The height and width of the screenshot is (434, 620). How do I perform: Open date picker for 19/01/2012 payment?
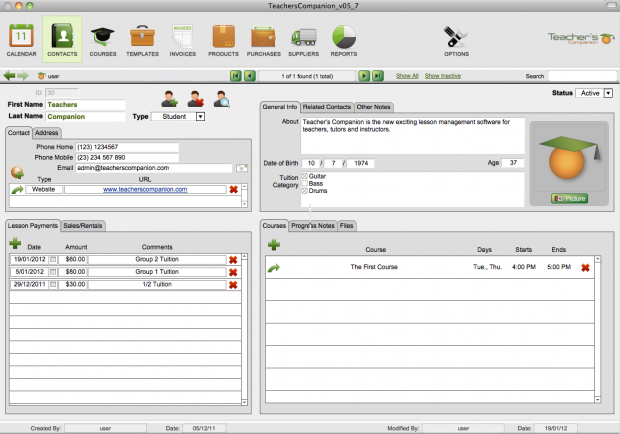(x=53, y=260)
